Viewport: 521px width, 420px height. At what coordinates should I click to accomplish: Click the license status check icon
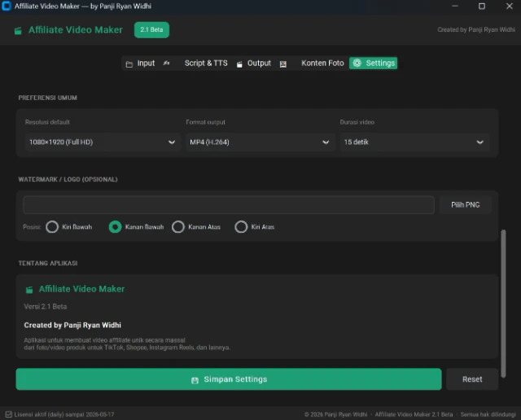click(9, 414)
